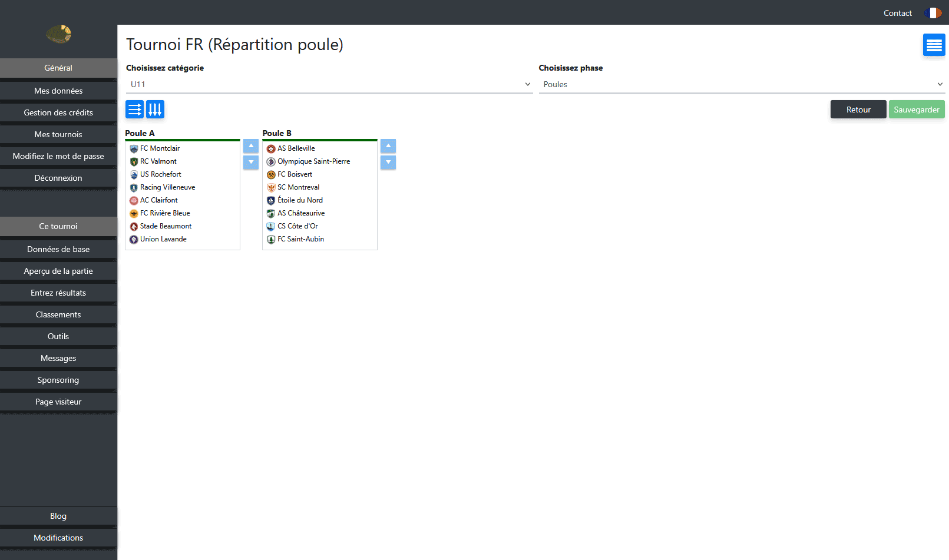Select Modifiez le mot de passe

pos(58,156)
